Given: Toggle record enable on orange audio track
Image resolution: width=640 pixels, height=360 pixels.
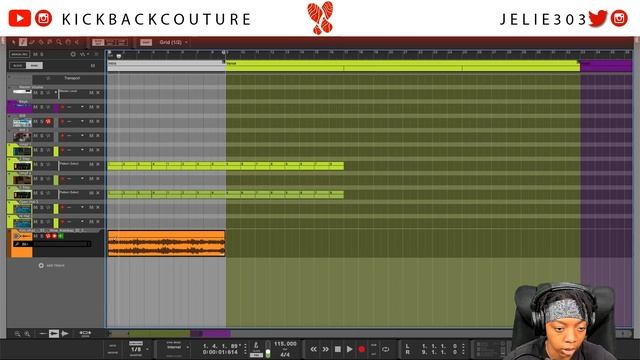Looking at the screenshot, I should pyautogui.click(x=54, y=236).
